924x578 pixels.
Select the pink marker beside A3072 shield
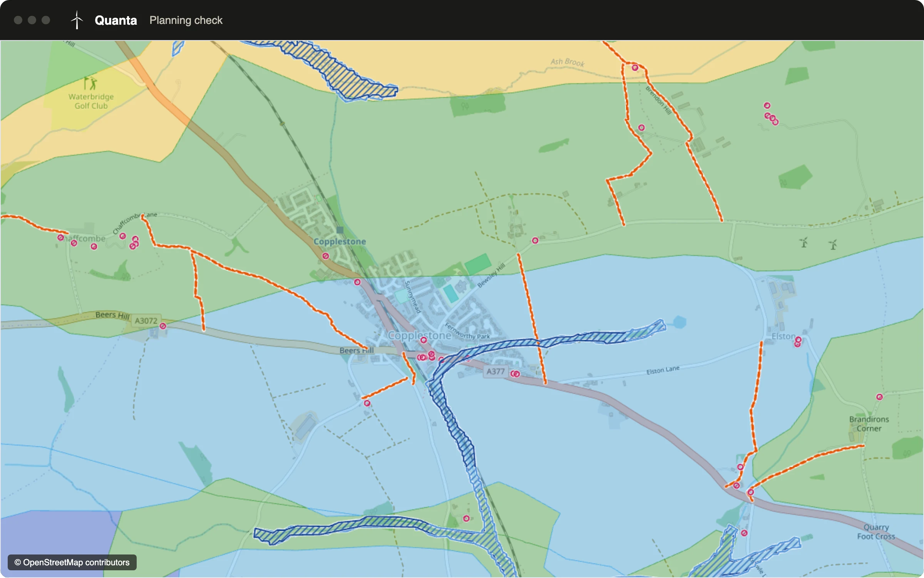(163, 326)
